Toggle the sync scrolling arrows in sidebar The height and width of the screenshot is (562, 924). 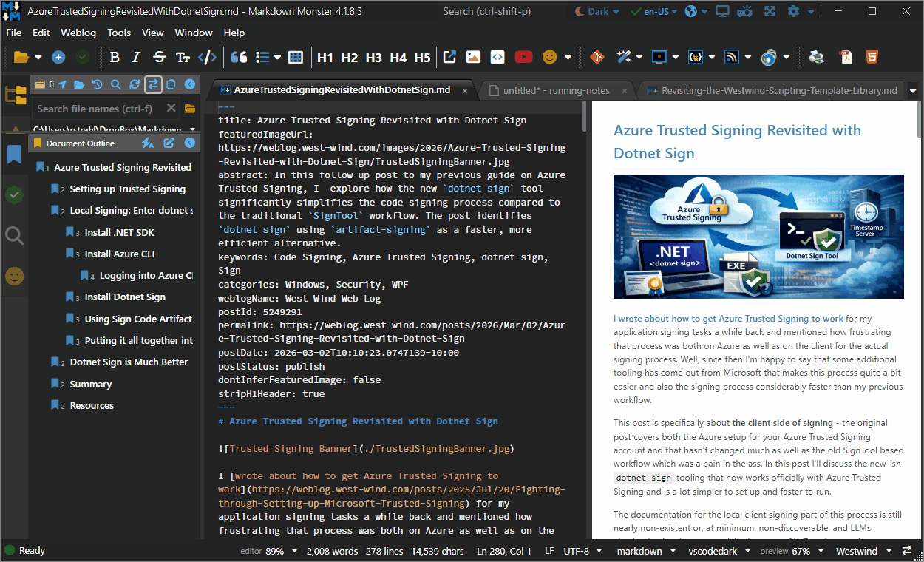click(x=153, y=84)
